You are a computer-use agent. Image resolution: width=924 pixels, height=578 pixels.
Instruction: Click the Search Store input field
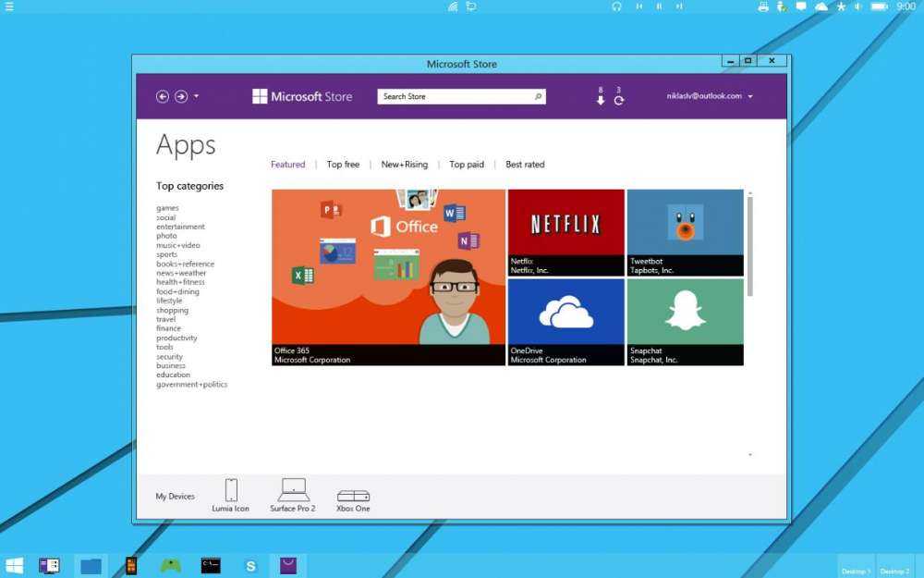(453, 96)
